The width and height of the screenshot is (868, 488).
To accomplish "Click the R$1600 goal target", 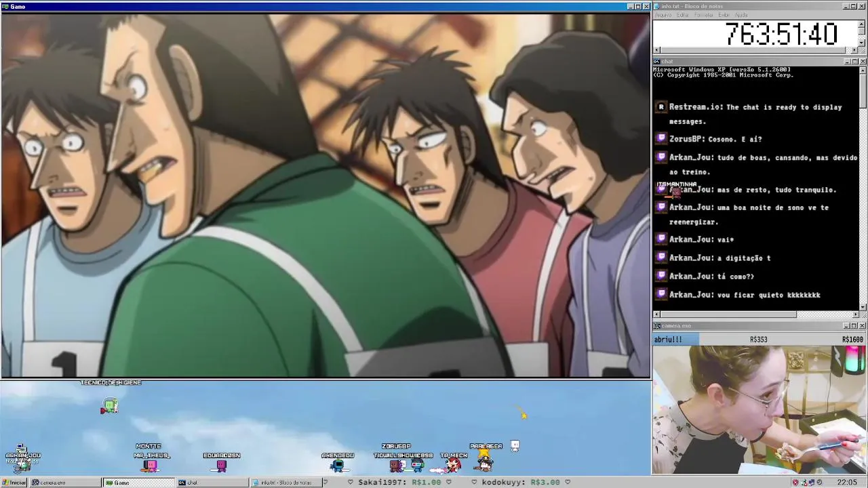I will pos(852,340).
